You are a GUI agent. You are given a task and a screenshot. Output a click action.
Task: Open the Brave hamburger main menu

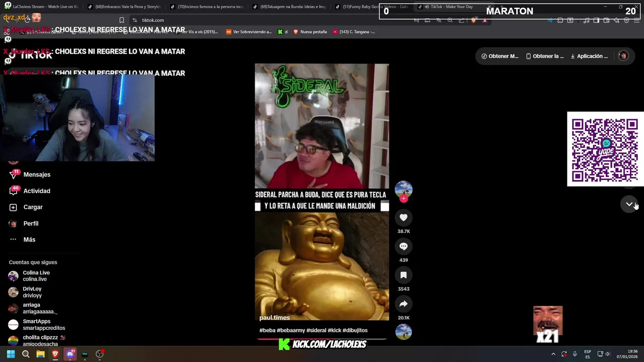coord(637,20)
